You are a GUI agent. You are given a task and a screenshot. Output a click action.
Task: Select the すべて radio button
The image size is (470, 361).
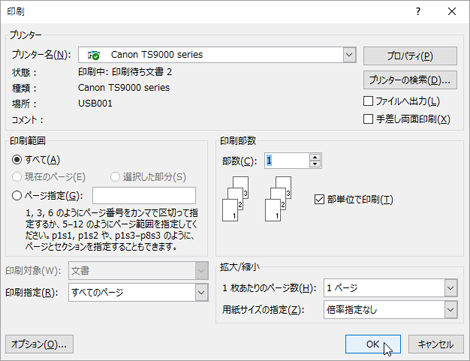pos(17,160)
